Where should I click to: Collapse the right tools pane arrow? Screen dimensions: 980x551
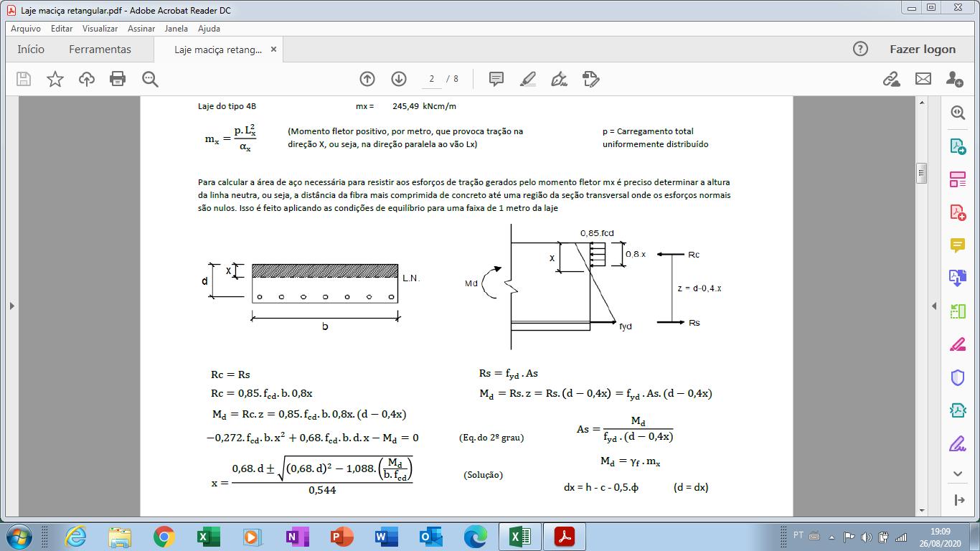[x=934, y=306]
